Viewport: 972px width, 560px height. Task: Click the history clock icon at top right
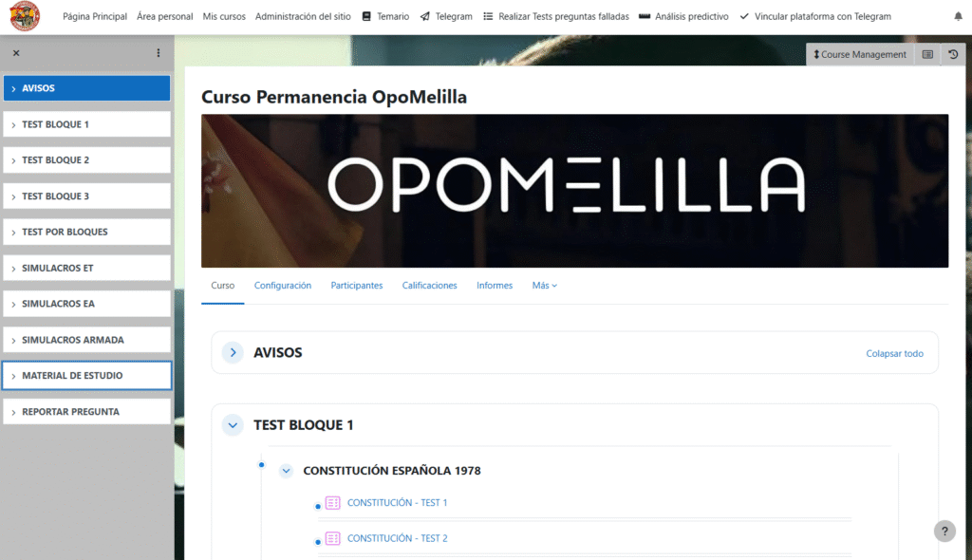coord(953,55)
